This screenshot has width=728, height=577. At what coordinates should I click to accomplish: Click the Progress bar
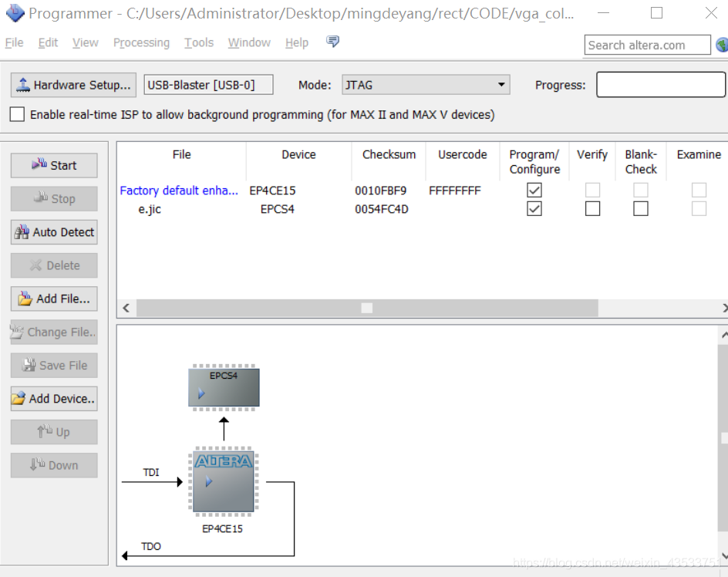(x=661, y=85)
